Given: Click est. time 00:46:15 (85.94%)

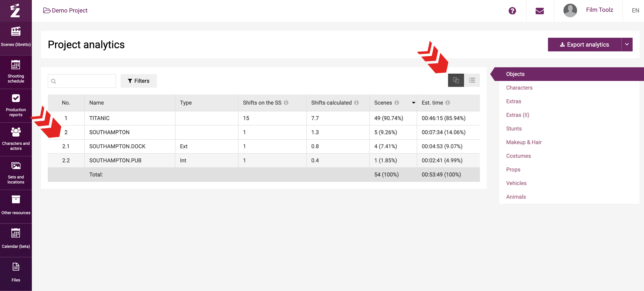Looking at the screenshot, I should click(444, 118).
